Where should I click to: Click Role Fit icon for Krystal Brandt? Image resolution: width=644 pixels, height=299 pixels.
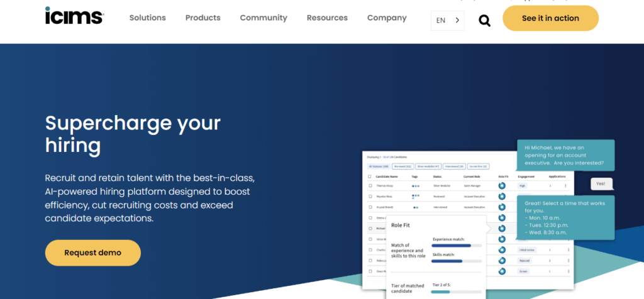(x=502, y=207)
